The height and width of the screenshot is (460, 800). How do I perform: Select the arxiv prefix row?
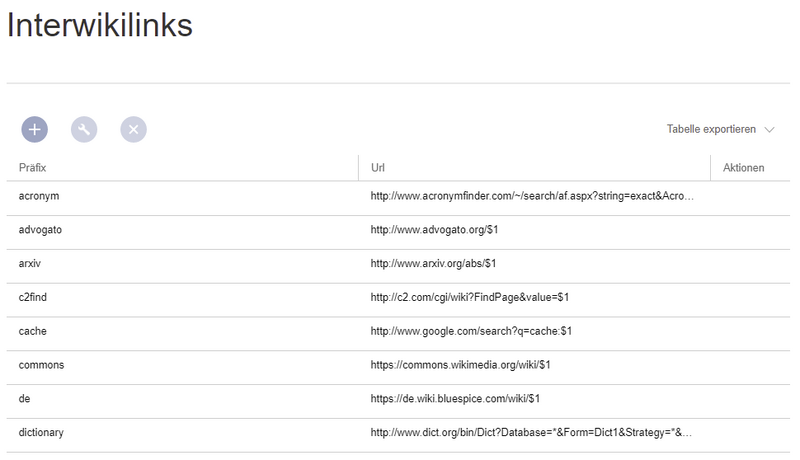pyautogui.click(x=31, y=264)
